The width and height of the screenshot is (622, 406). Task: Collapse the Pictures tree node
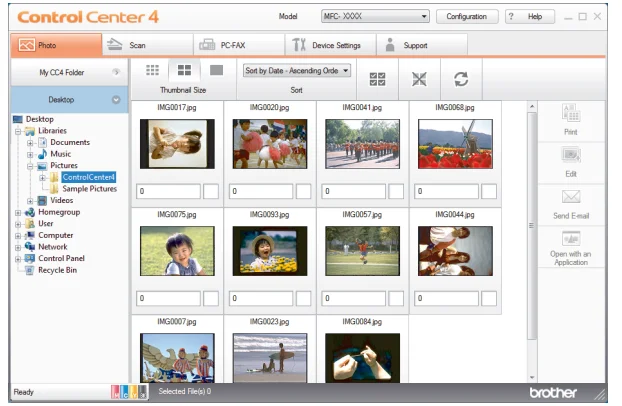click(32, 166)
